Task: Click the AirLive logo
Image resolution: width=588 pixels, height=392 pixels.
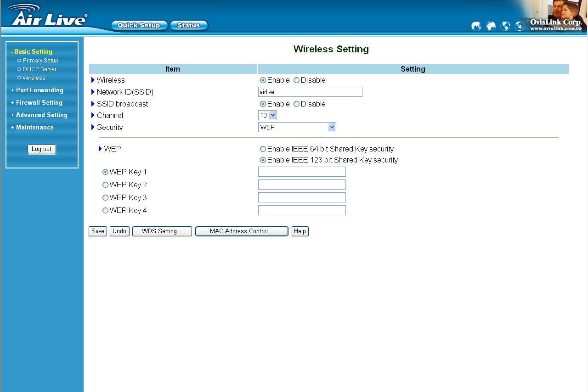Action: pos(47,16)
